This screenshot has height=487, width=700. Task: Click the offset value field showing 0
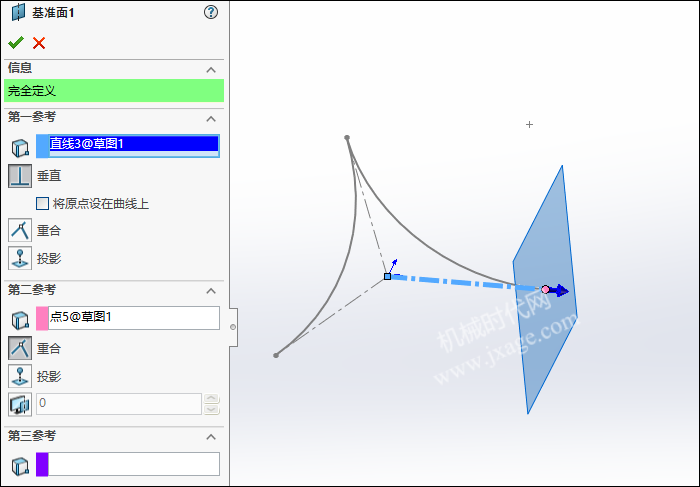[x=119, y=404]
